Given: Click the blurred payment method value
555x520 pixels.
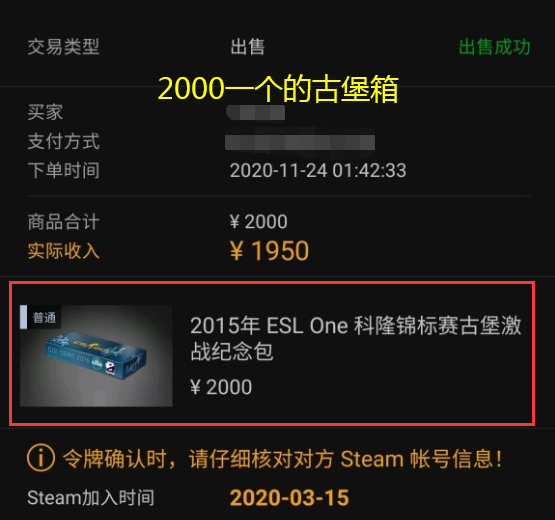Looking at the screenshot, I should [x=300, y=142].
